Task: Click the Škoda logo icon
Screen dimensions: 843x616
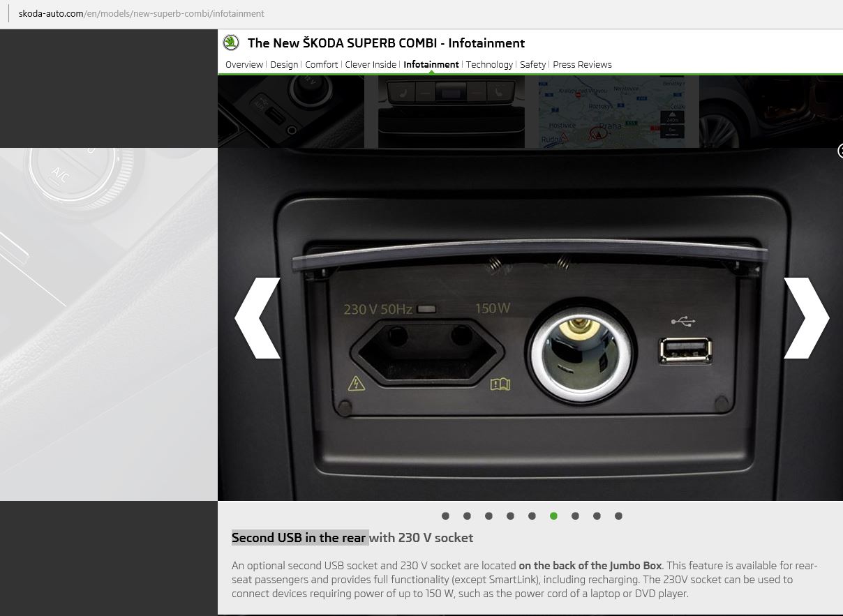Action: coord(231,43)
